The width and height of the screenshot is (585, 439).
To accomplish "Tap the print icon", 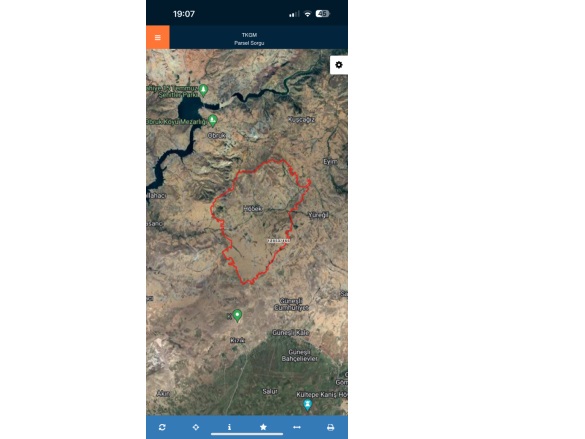I will click(x=331, y=427).
